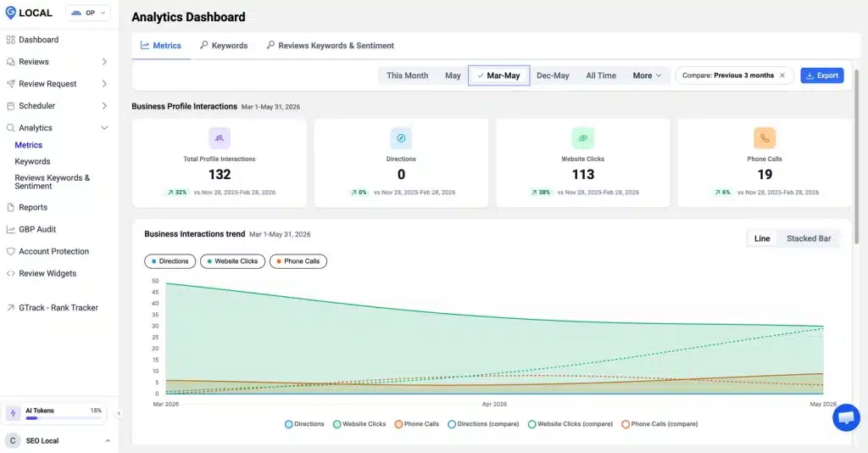Open Reviews Keywords & Sentiment tab
This screenshot has width=868, height=453.
pos(331,46)
